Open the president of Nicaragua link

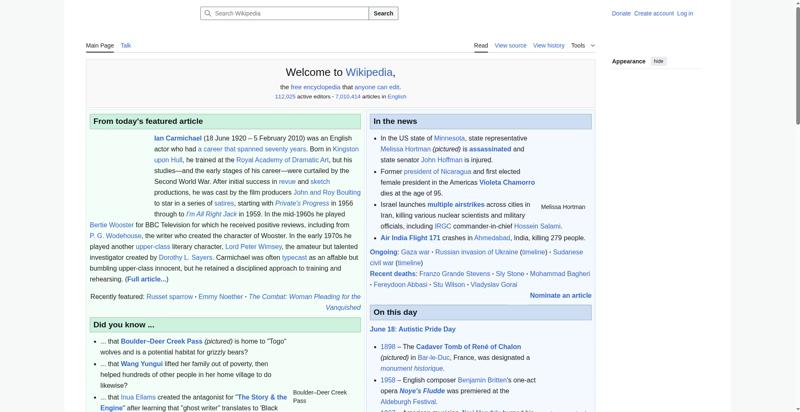(x=437, y=171)
